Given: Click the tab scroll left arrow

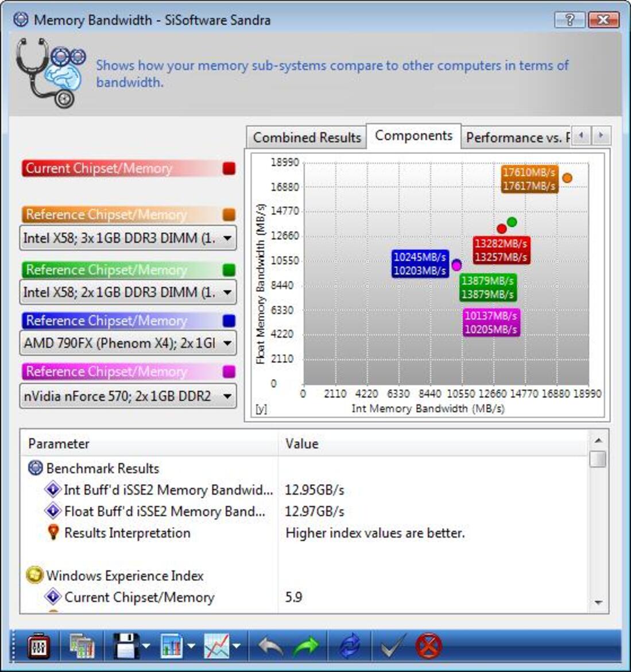Looking at the screenshot, I should [x=581, y=136].
